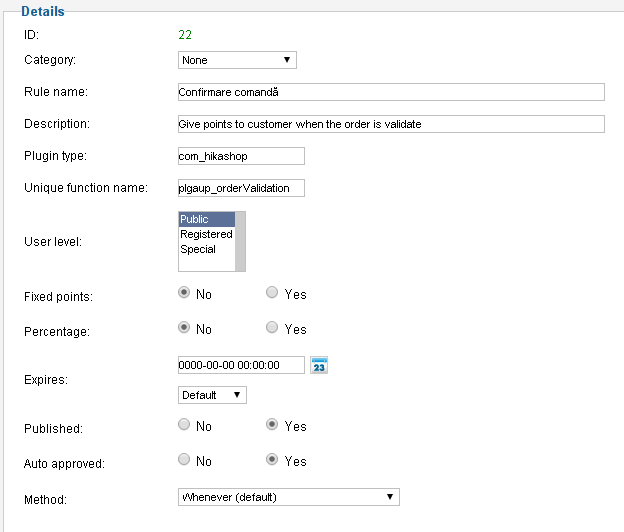Select Yes for Fixed points
This screenshot has width=624, height=532.
click(x=273, y=294)
